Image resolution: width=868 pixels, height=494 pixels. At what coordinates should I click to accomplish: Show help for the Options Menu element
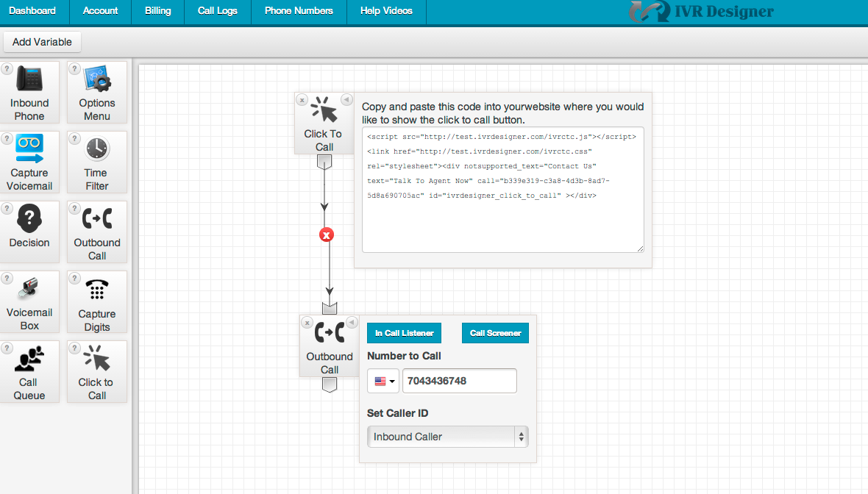[74, 68]
